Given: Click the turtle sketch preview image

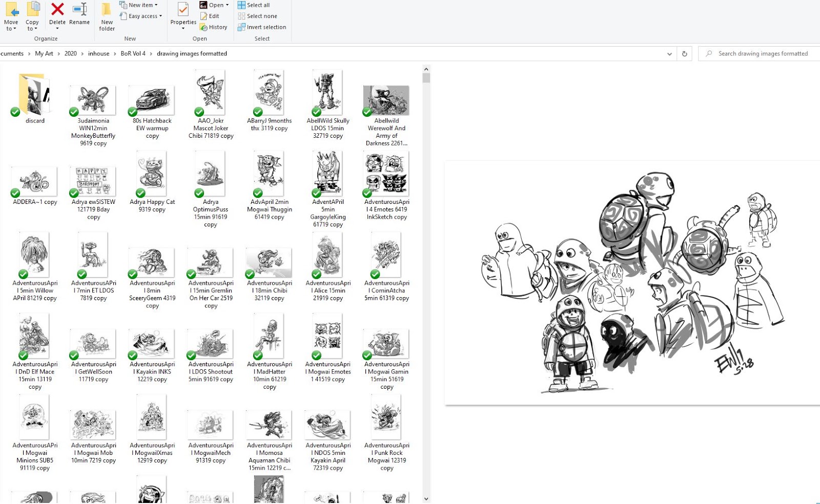Looking at the screenshot, I should pos(632,283).
